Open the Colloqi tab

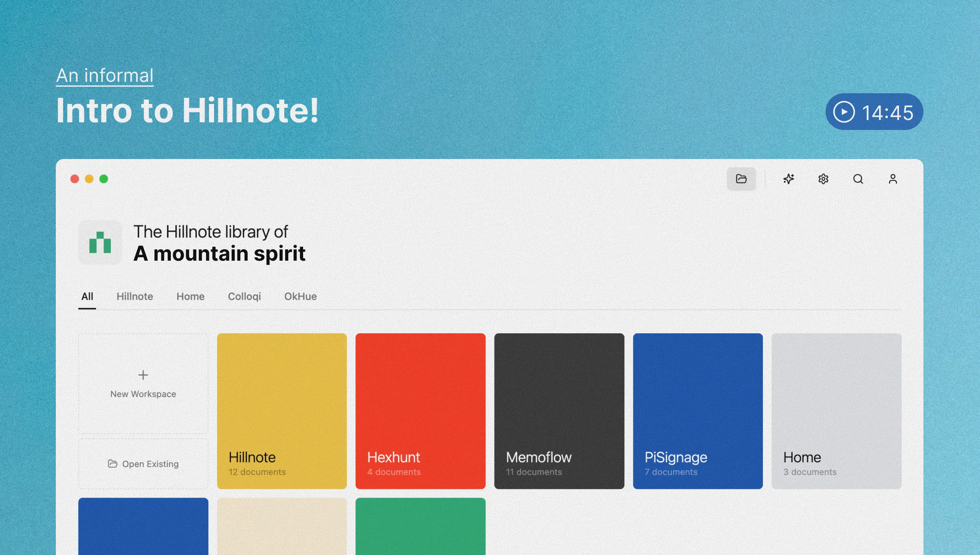[244, 296]
